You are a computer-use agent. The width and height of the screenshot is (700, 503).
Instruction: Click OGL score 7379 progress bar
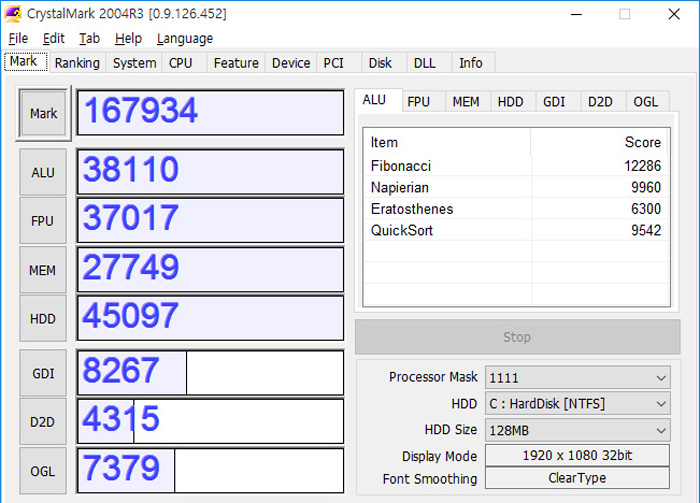[x=210, y=470]
